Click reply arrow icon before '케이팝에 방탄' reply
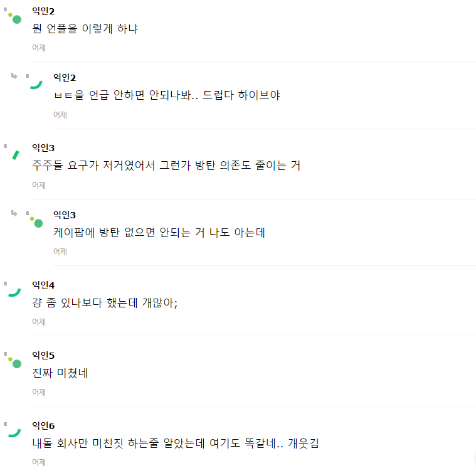 [x=13, y=213]
